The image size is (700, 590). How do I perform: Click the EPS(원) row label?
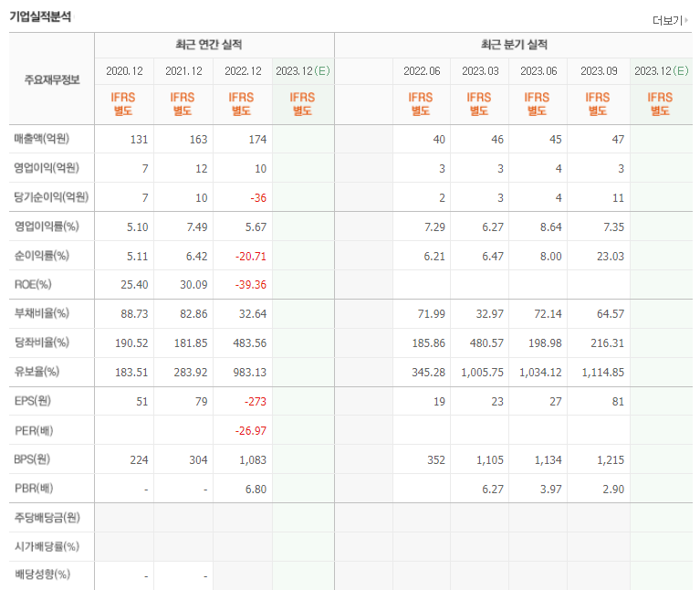[x=33, y=401]
